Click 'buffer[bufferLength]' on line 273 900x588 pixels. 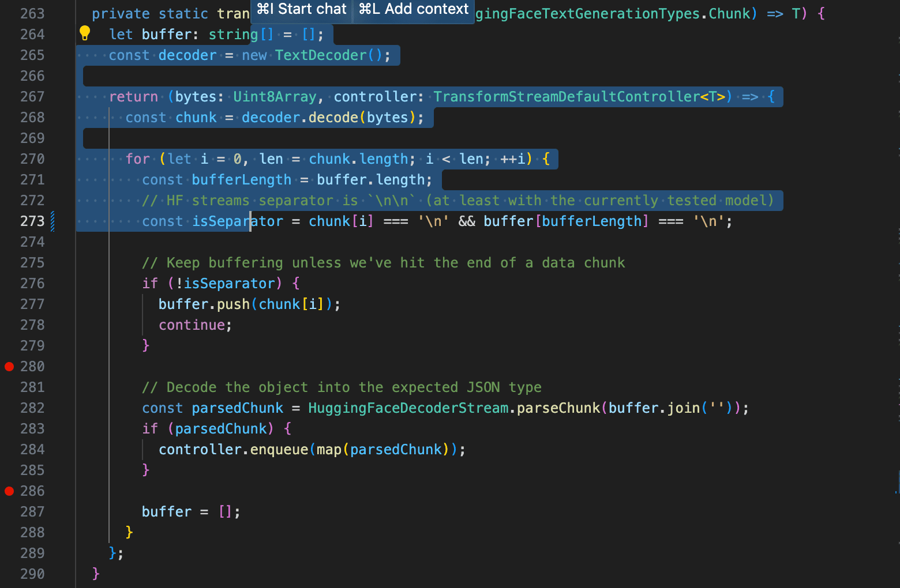(x=567, y=221)
